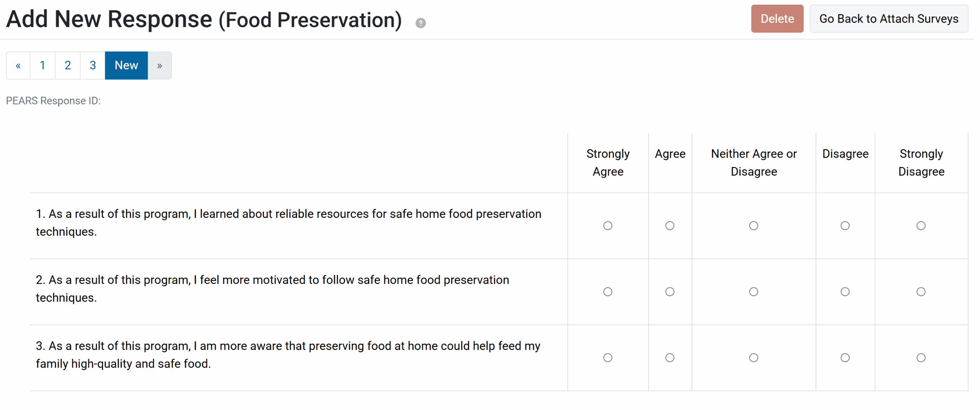This screenshot has width=980, height=410.
Task: Select Strongly Agree for question 1
Action: (608, 226)
